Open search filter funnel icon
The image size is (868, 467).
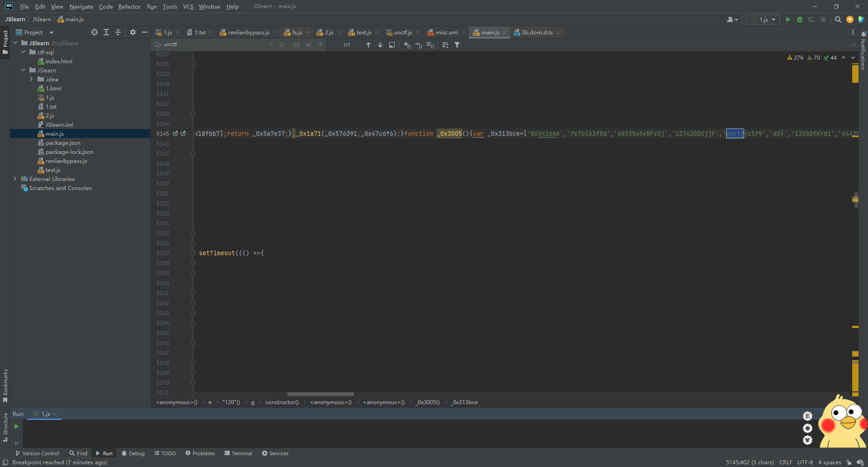click(x=457, y=45)
